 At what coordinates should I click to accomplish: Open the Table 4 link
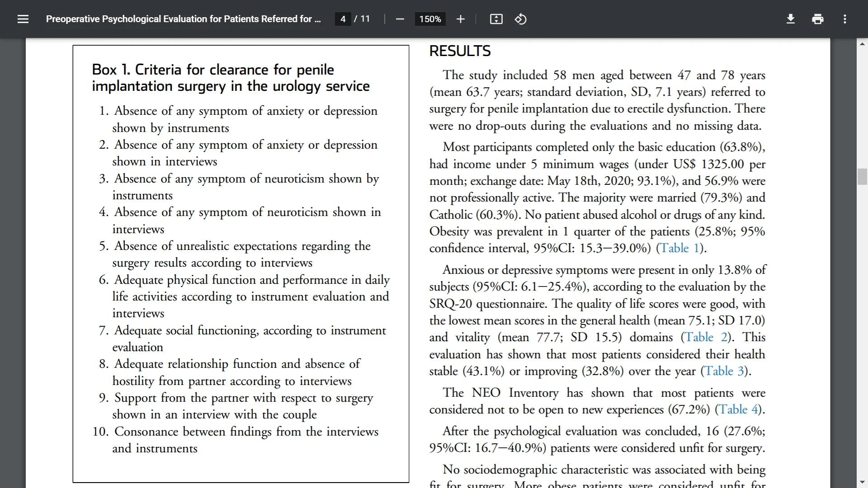click(738, 409)
